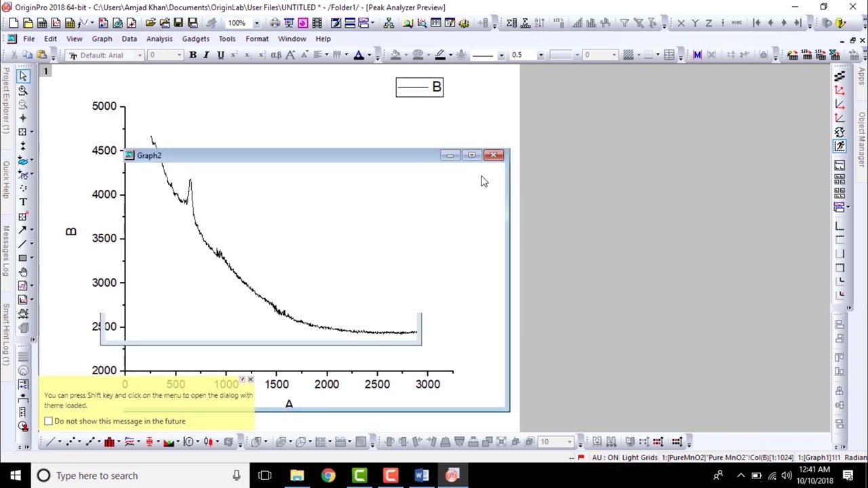This screenshot has width=868, height=488.
Task: Click the taskbar search box
Action: [x=140, y=476]
